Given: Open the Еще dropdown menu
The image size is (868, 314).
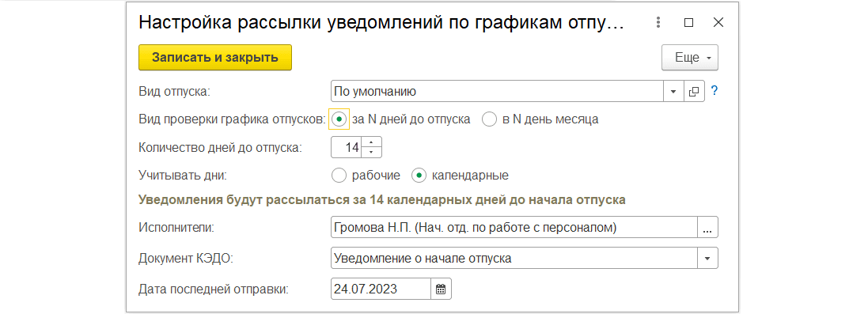Looking at the screenshot, I should pos(690,58).
